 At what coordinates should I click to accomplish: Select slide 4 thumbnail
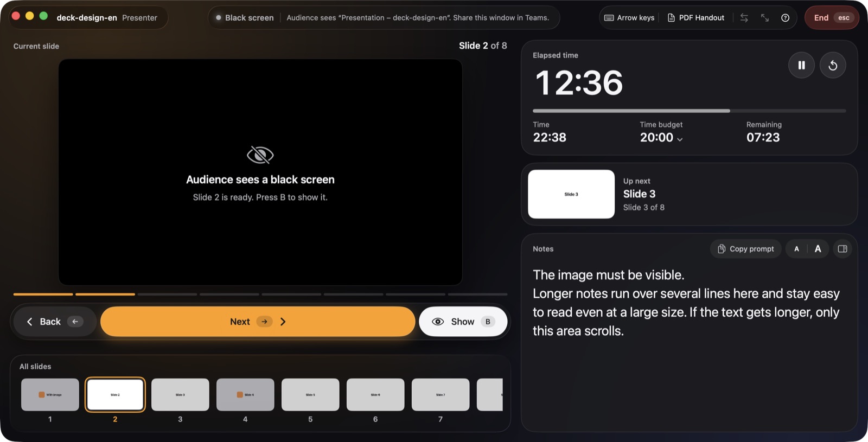click(x=245, y=395)
